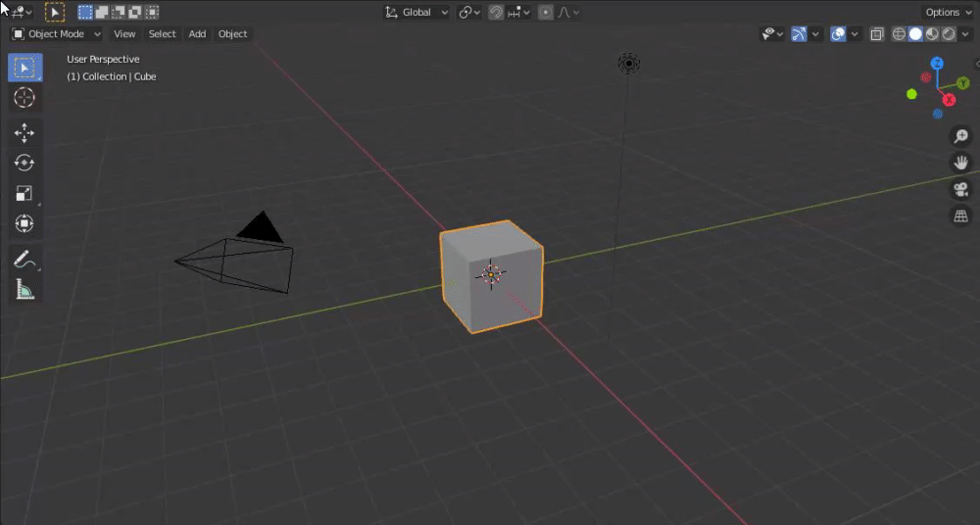Open view object types visibility dropdown
980x525 pixels.
tap(772, 33)
